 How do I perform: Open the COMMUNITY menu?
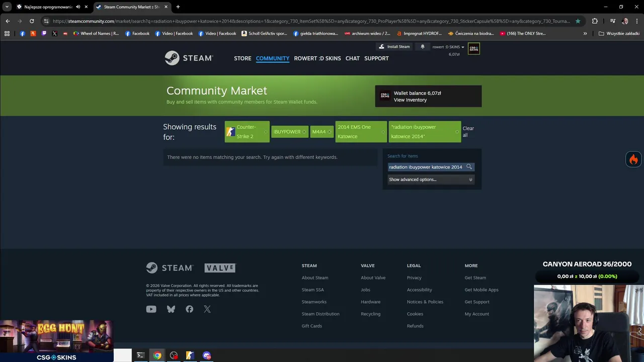click(x=273, y=58)
